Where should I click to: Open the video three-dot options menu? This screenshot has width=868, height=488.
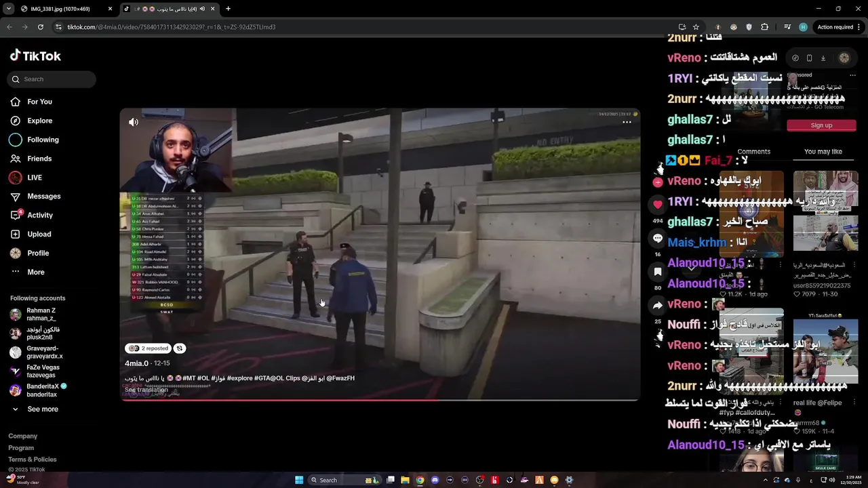tap(627, 122)
